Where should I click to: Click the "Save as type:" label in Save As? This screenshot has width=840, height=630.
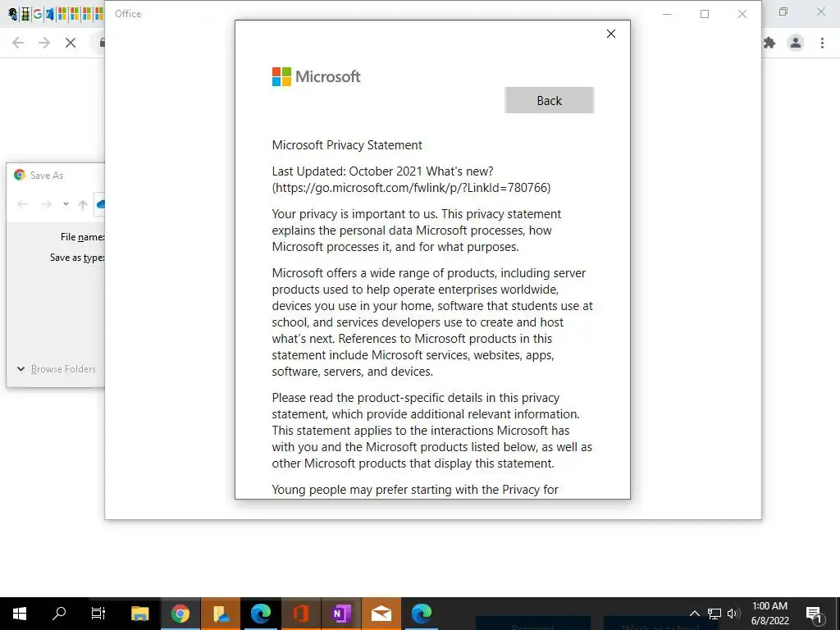[77, 258]
